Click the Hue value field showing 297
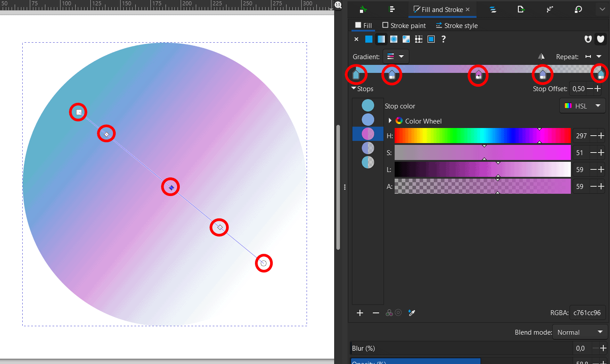 [x=582, y=136]
